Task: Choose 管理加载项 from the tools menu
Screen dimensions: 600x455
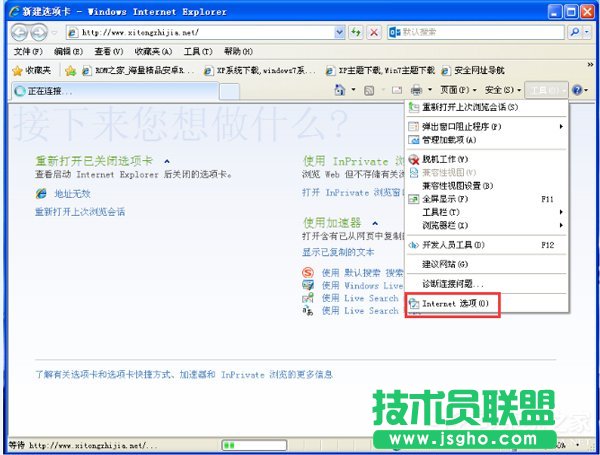Action: (x=448, y=140)
